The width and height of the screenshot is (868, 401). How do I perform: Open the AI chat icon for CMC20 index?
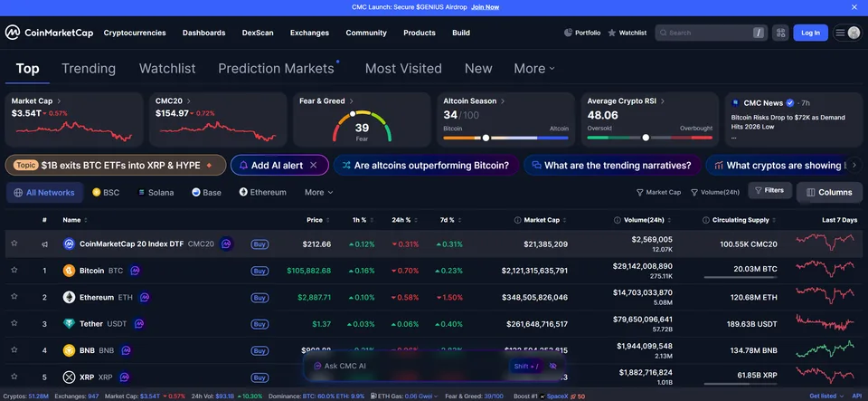(x=226, y=243)
